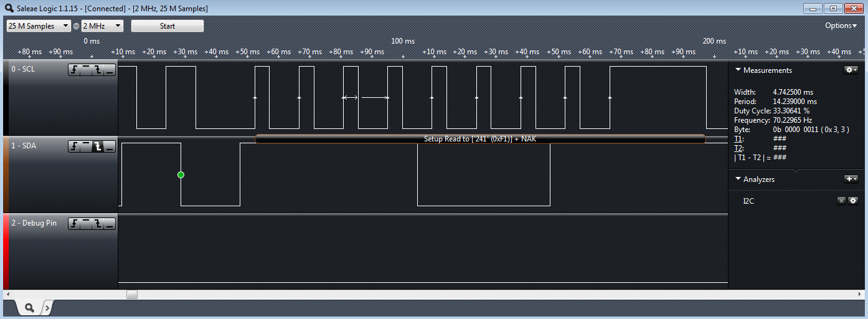Click the Duty Cycle measurement value
The height and width of the screenshot is (319, 868).
click(x=791, y=111)
